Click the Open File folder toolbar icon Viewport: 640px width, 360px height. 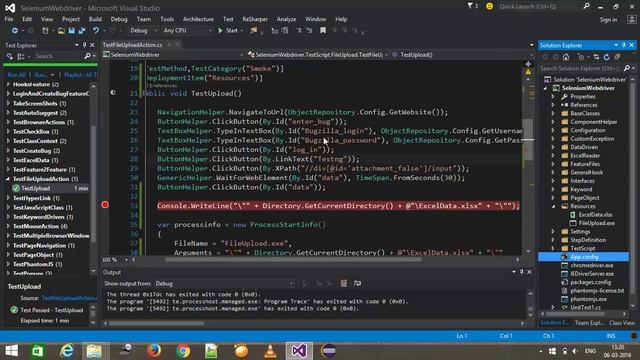pos(61,31)
